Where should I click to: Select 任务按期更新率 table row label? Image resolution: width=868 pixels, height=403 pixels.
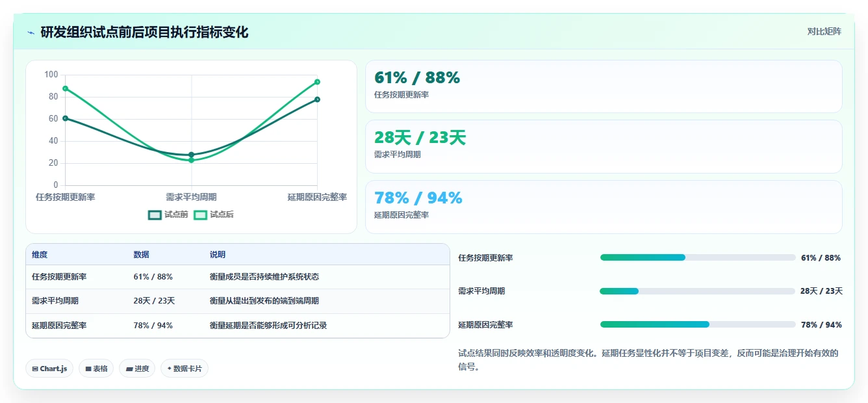point(59,277)
